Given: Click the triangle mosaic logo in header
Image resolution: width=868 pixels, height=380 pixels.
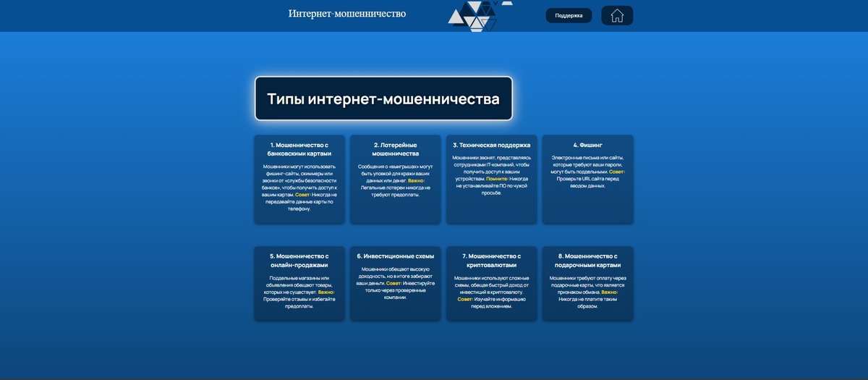Looking at the screenshot, I should [479, 16].
